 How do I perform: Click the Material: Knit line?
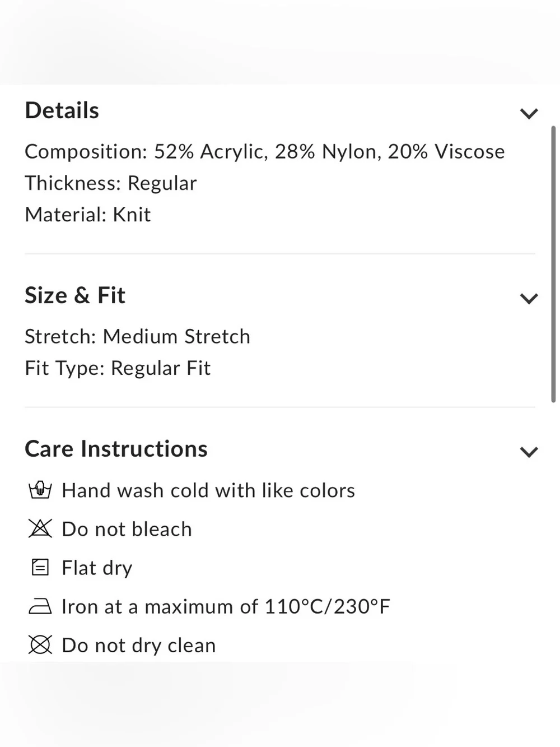[88, 215]
